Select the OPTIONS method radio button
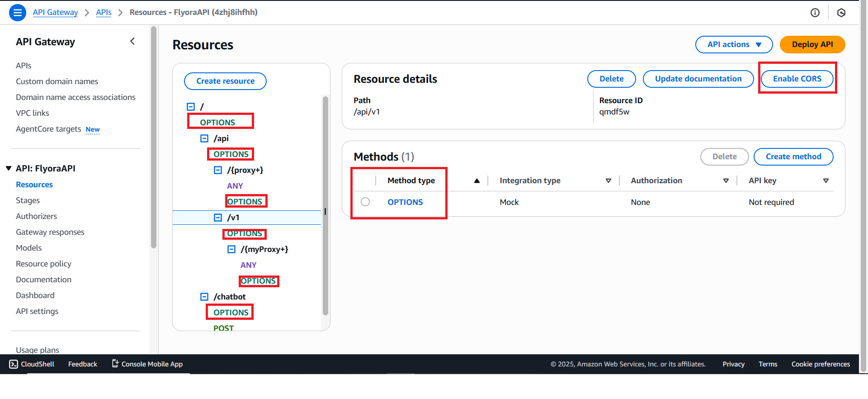Image resolution: width=868 pixels, height=399 pixels. [365, 202]
